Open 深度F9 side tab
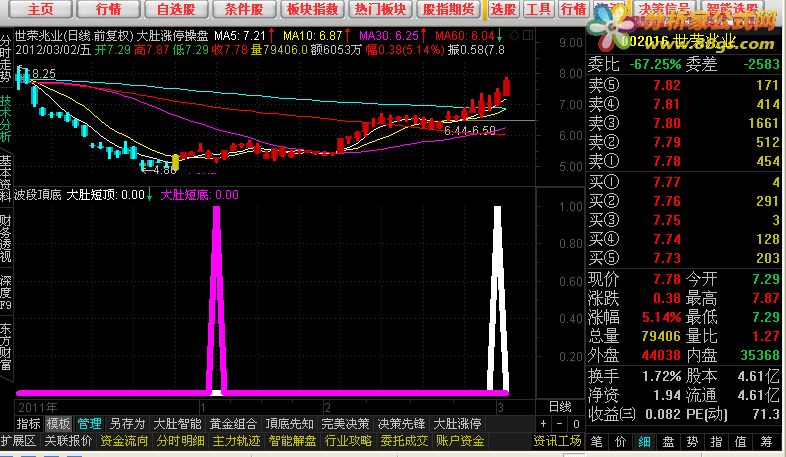This screenshot has width=786, height=457. (6, 293)
